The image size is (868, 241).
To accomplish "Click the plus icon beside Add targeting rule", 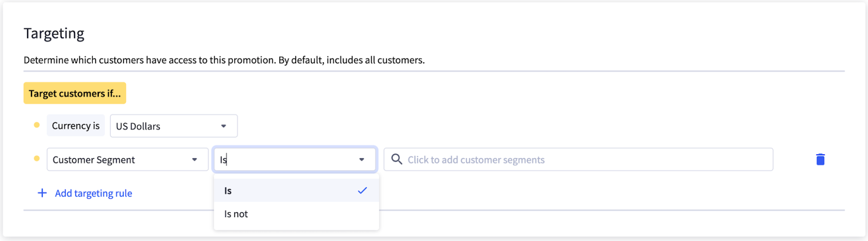I will pyautogui.click(x=42, y=193).
